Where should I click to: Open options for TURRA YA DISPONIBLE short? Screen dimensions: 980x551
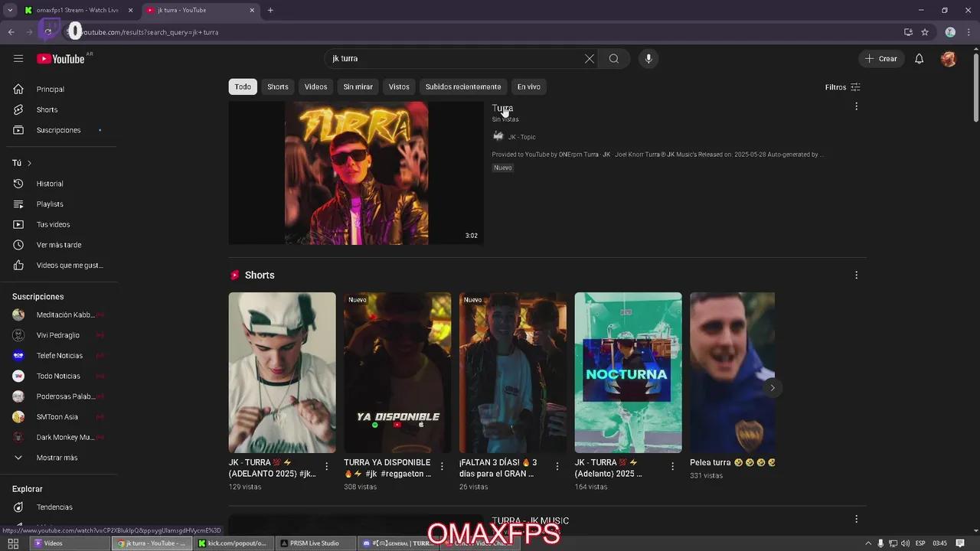442,466
